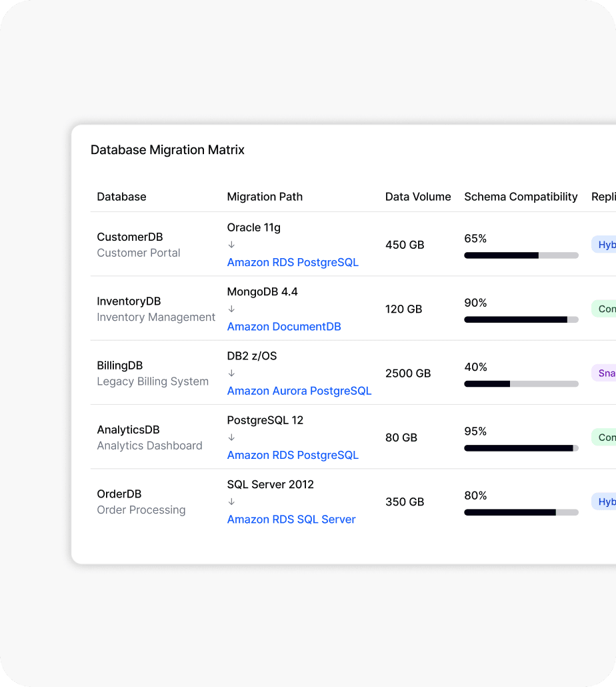Click the 80 GB data volume cell
The image size is (616, 687).
click(401, 438)
